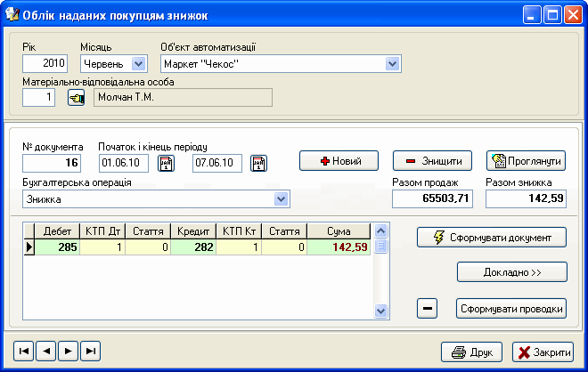Expand the Місяць dropdown showing Червень
Image resolution: width=588 pixels, height=372 pixels.
138,64
